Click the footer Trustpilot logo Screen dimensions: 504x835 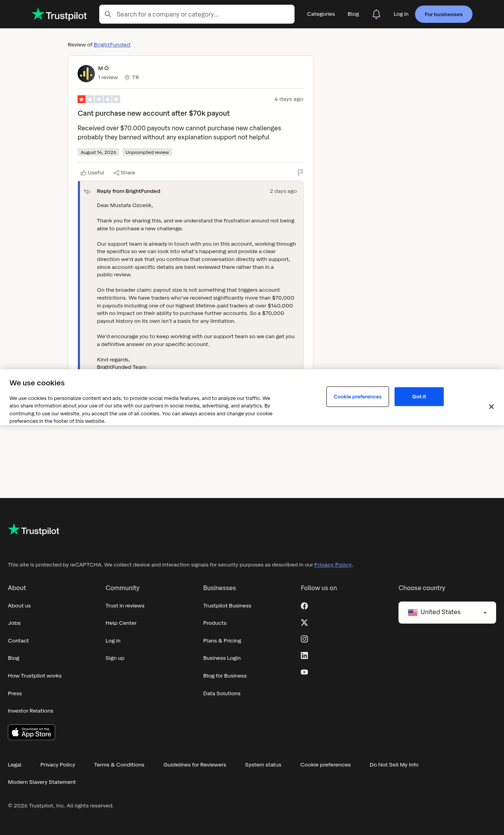33,530
